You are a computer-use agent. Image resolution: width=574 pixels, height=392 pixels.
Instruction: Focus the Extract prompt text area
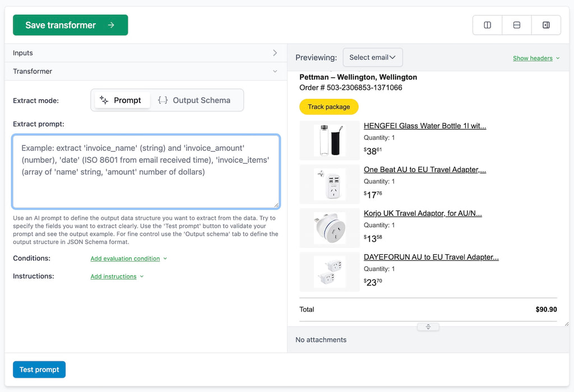tap(146, 171)
